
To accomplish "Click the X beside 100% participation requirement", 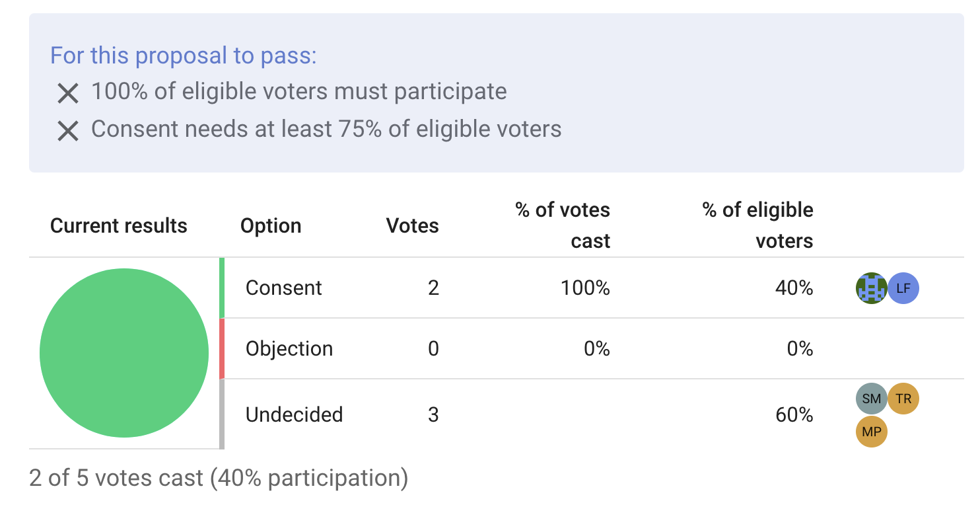I will (68, 92).
